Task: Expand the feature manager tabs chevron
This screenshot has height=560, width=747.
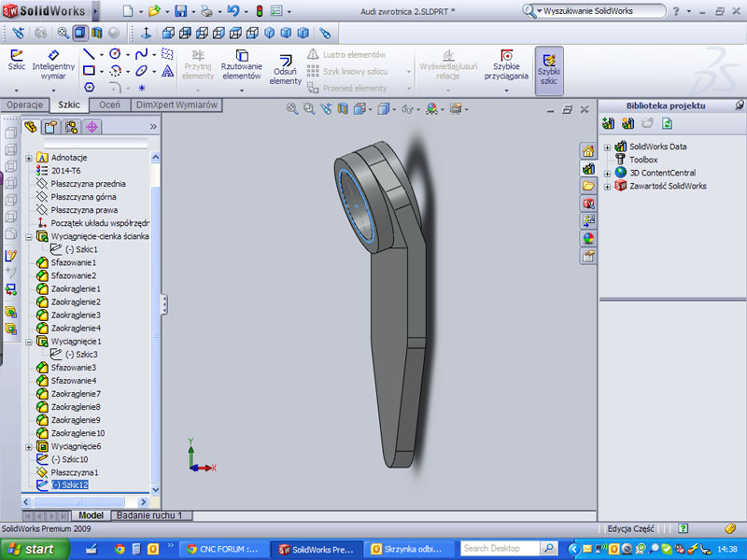Action: [153, 127]
